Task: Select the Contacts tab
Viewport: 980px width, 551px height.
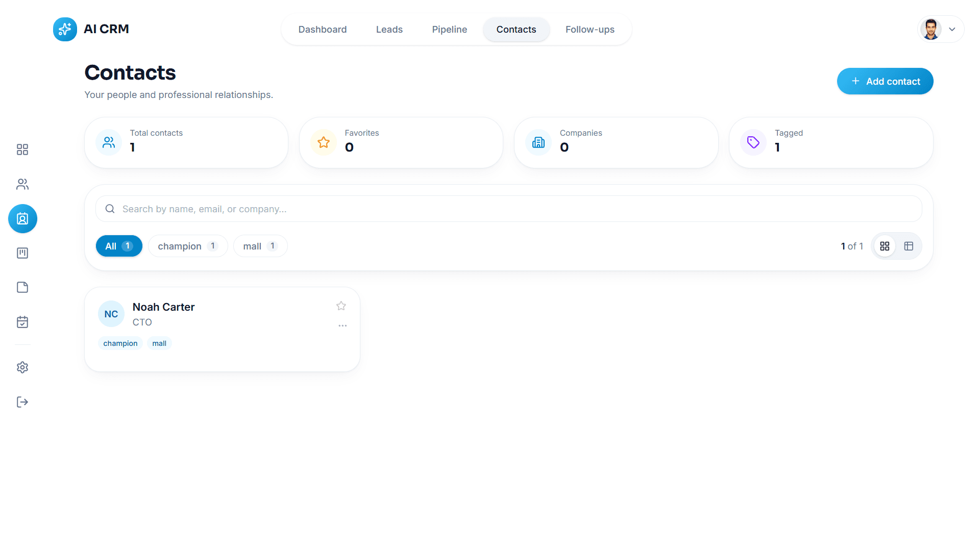Action: (516, 29)
